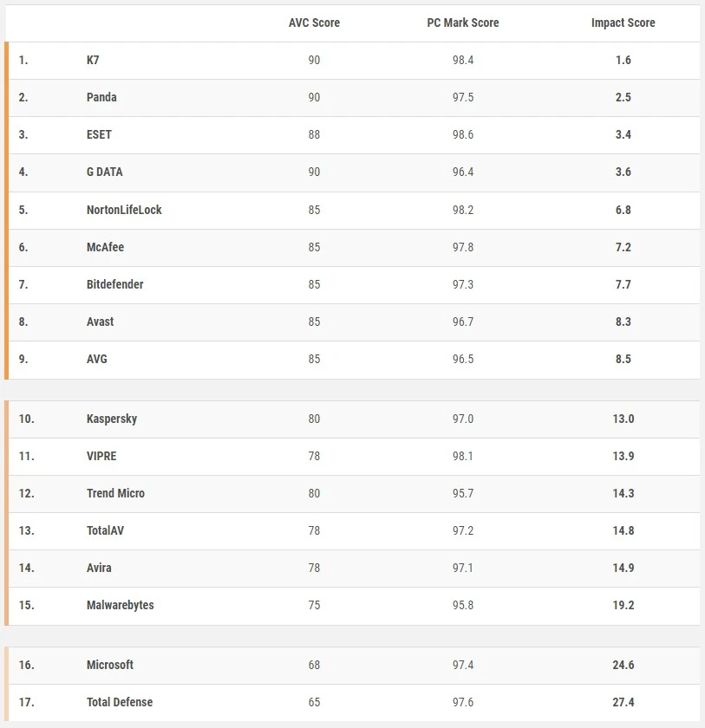
Task: Click the Total Defense product name
Action: click(x=120, y=702)
